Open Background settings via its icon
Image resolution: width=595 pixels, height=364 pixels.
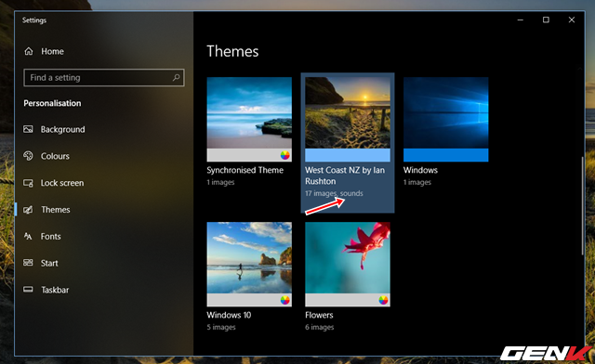click(28, 129)
